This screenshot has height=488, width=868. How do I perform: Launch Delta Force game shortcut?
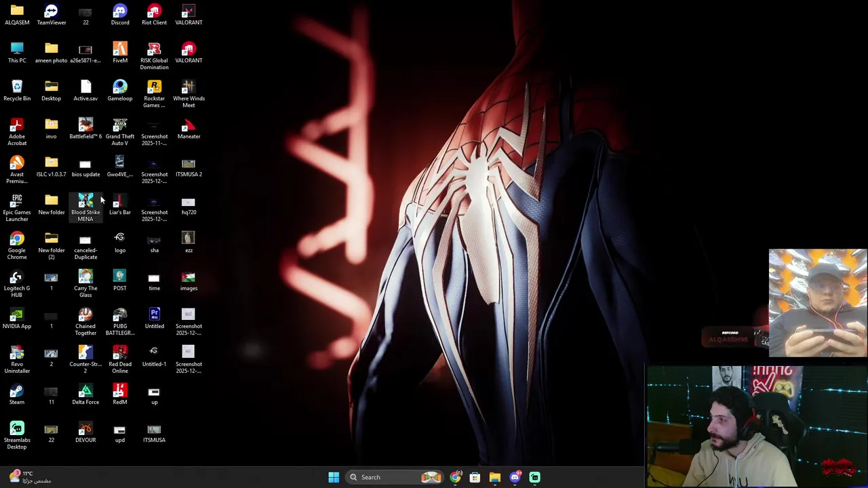85,394
